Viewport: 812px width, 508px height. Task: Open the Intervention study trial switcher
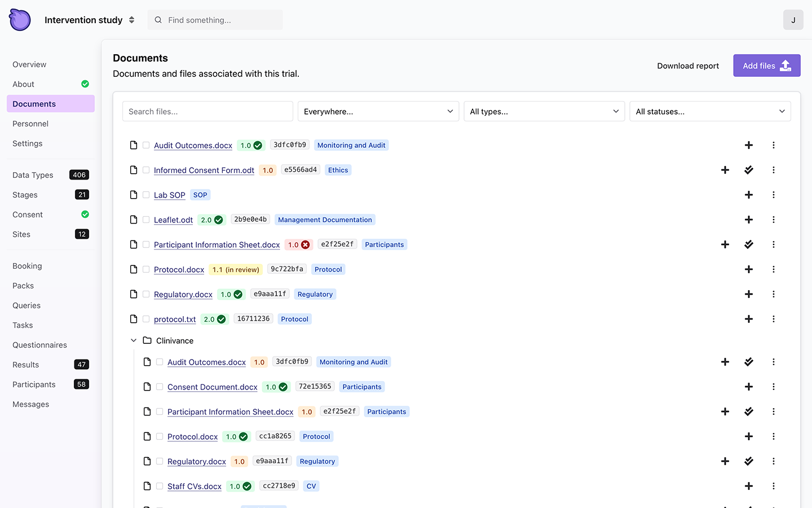click(90, 20)
